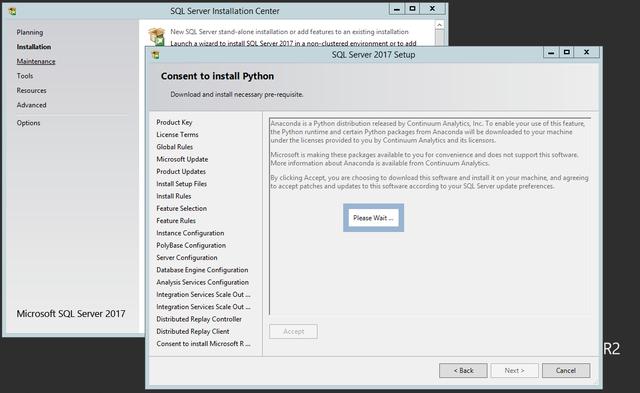
Task: Click the Please Wait popup
Action: (x=373, y=218)
